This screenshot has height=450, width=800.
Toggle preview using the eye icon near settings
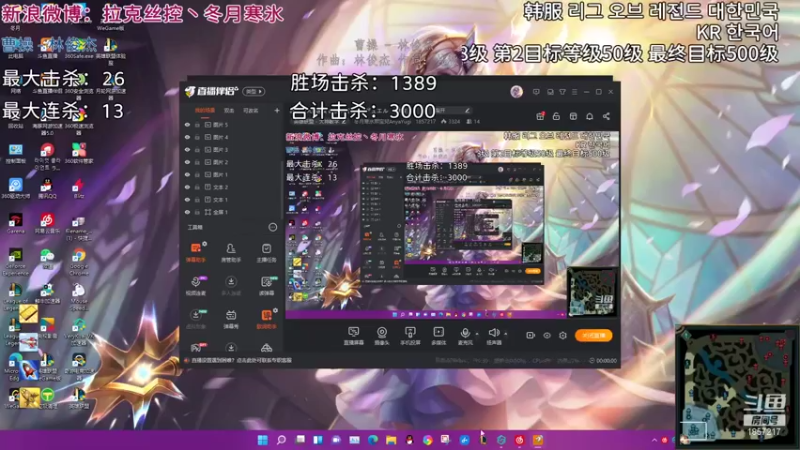547,335
